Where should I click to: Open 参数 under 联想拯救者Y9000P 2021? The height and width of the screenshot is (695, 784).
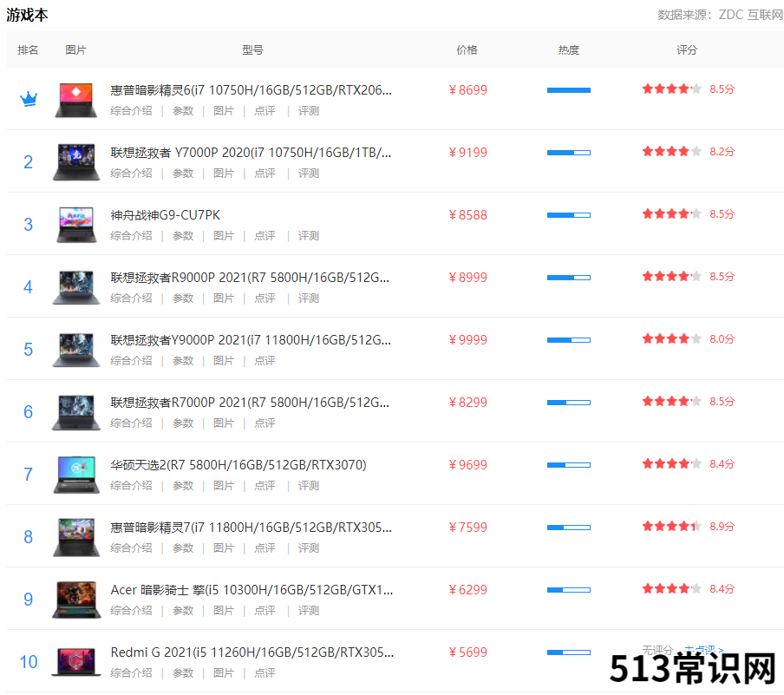183,361
